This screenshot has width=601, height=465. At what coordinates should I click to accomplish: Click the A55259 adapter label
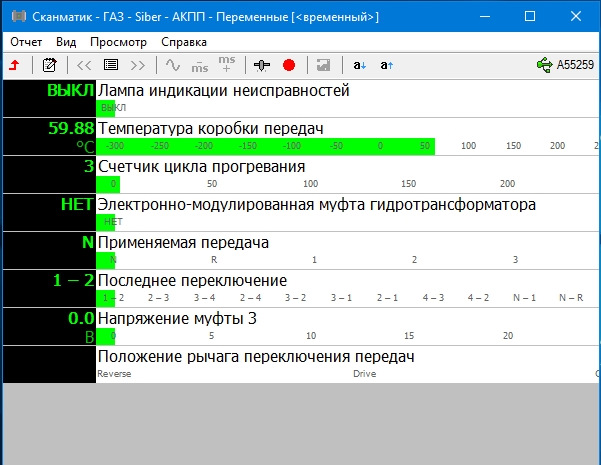[x=575, y=65]
